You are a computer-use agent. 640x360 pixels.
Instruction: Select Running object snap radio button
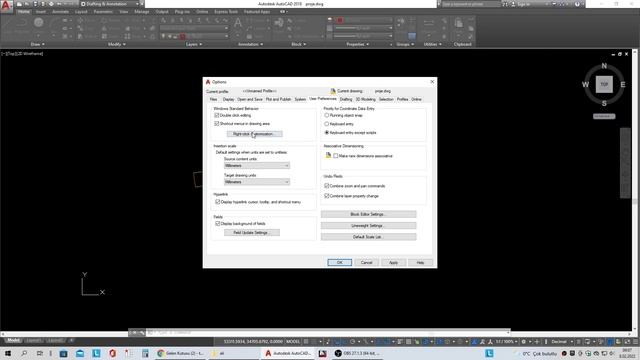327,116
